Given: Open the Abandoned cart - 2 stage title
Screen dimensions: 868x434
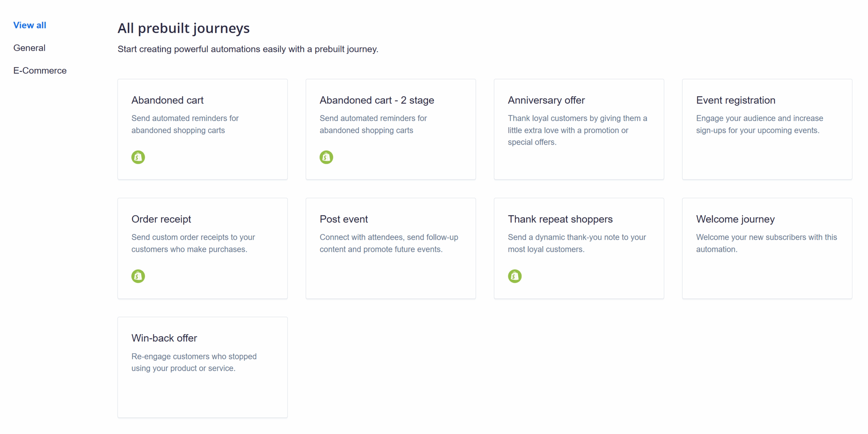Looking at the screenshot, I should [x=376, y=100].
